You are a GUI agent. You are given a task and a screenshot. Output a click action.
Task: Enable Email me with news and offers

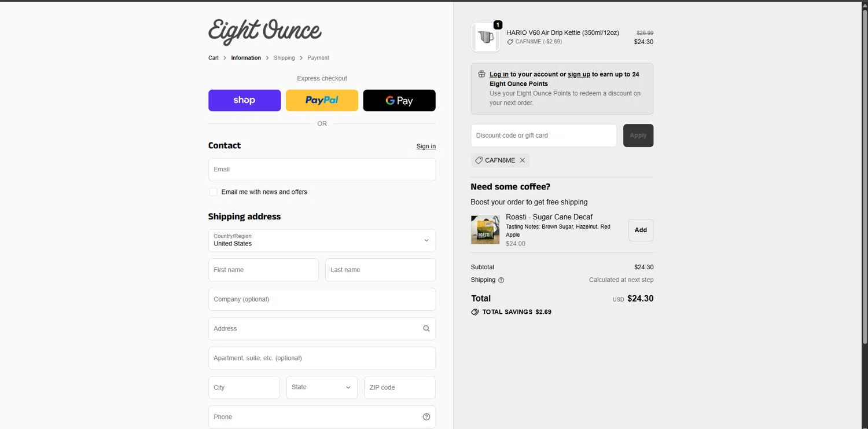point(213,192)
